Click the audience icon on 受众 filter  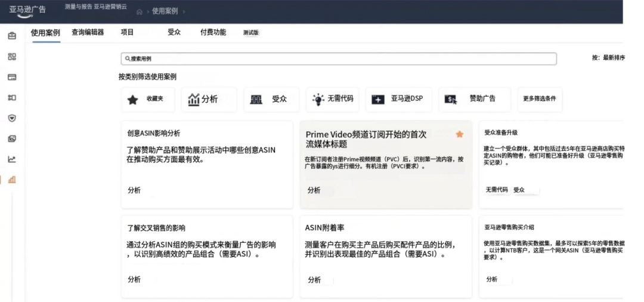pos(256,100)
